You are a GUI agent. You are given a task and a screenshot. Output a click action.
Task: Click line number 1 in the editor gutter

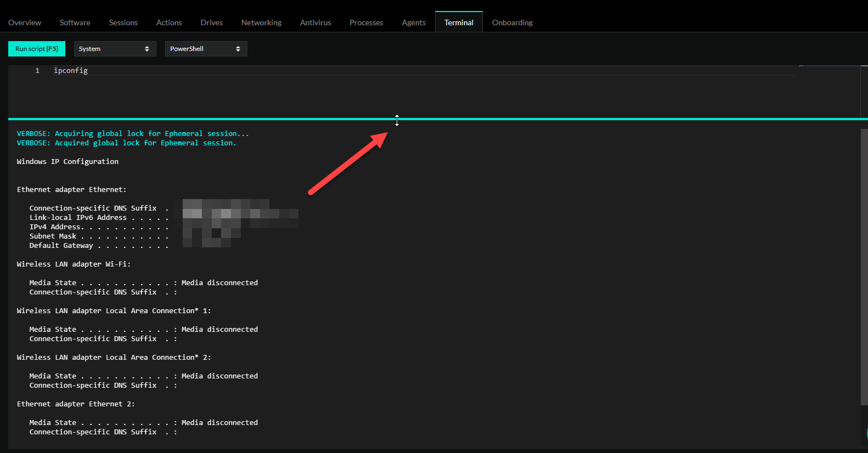tap(37, 71)
